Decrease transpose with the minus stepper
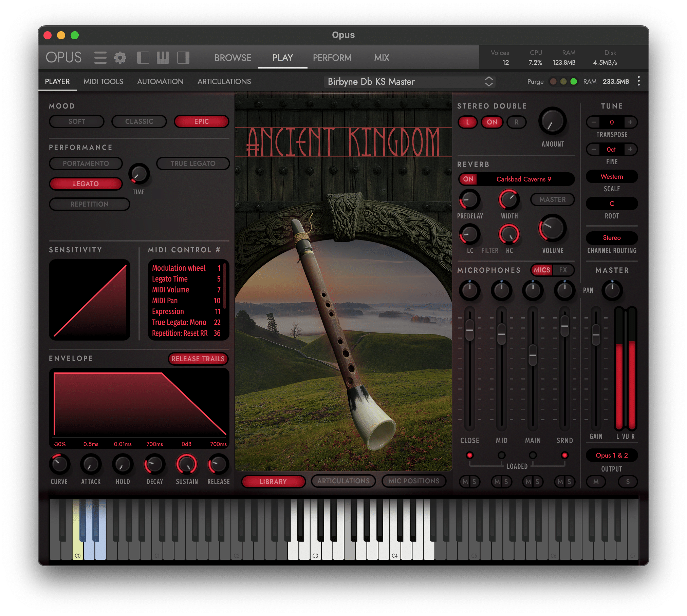 [593, 122]
